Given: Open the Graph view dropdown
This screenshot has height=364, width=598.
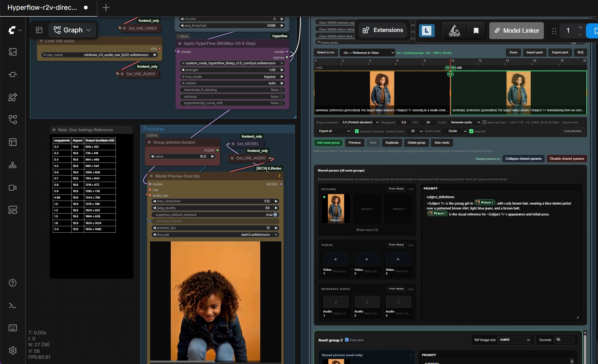Looking at the screenshot, I should (72, 30).
